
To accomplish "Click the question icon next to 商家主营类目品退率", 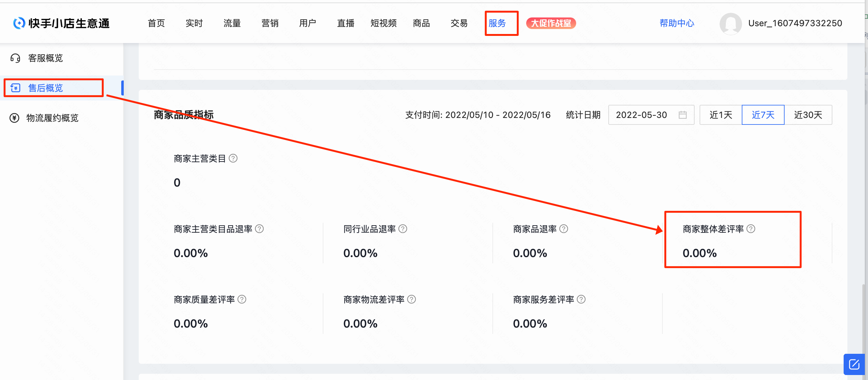I will tap(259, 229).
